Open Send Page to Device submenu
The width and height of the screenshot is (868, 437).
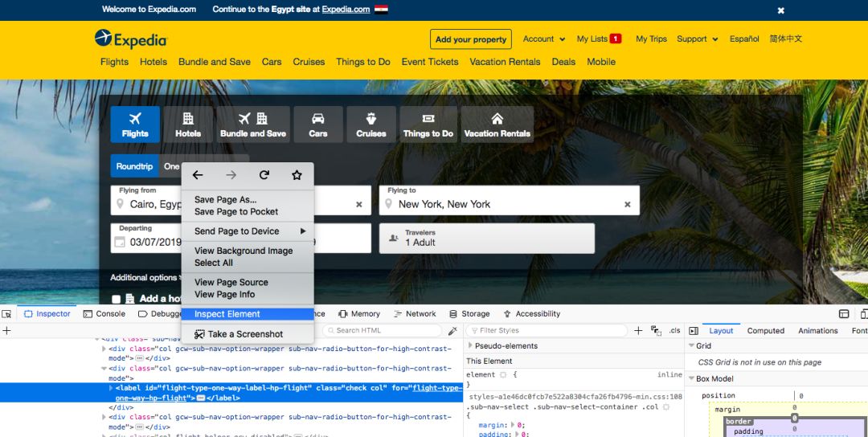[x=248, y=231]
